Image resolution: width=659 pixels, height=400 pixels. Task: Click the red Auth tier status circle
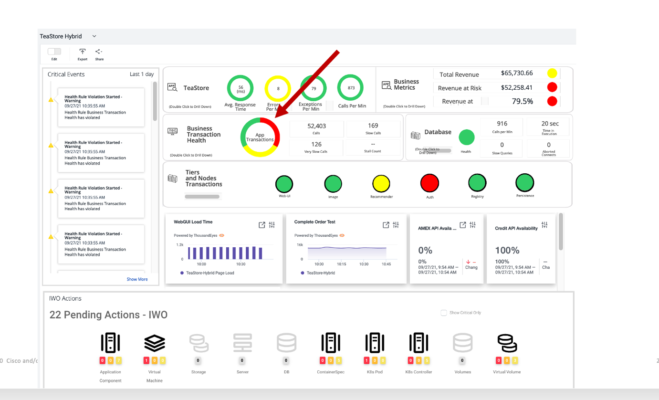[x=428, y=184]
